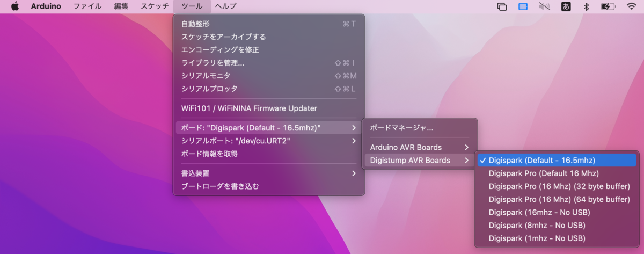644x254 pixels.
Task: Select Digispark Pro (16 Mhz) (64 byte buffer)
Action: [557, 199]
